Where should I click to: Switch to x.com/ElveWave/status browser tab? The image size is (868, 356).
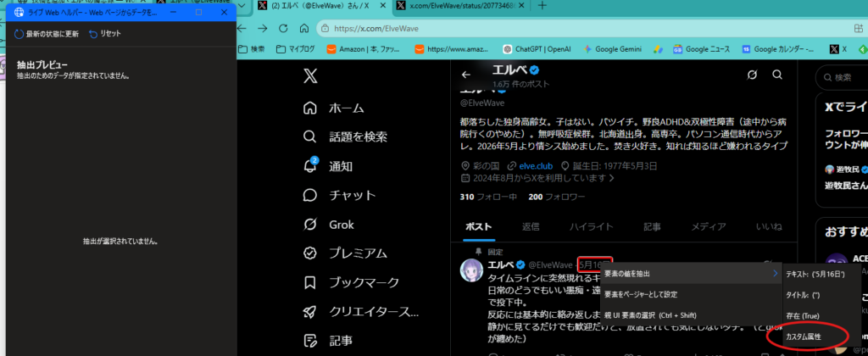462,6
